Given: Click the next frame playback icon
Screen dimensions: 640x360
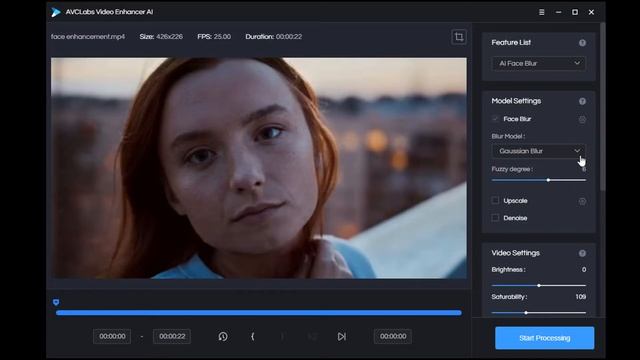Looking at the screenshot, I should pyautogui.click(x=342, y=336).
